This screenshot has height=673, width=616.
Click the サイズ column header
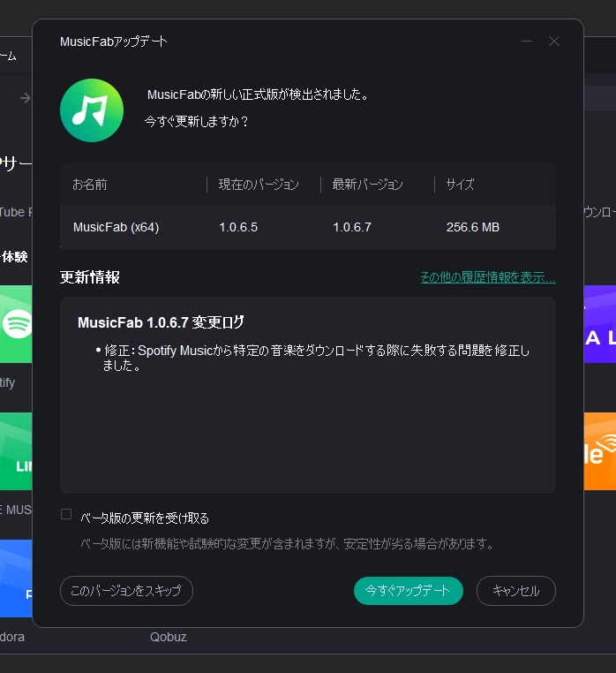point(460,185)
